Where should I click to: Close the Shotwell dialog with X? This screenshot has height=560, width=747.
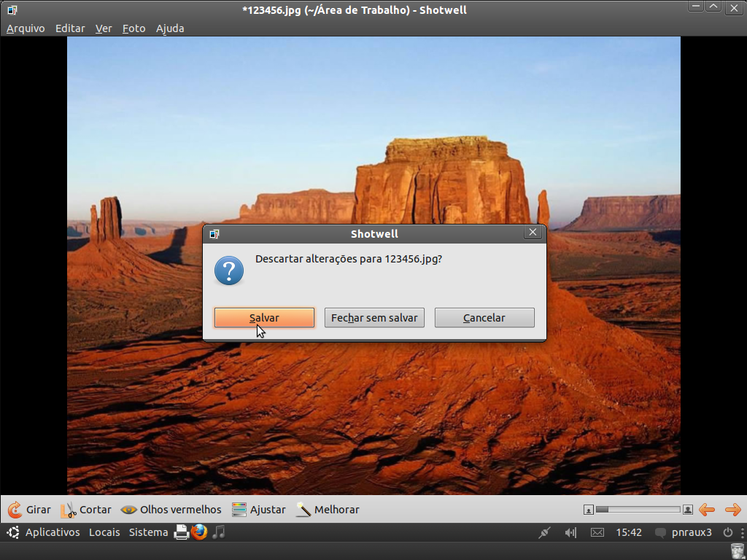tap(533, 233)
